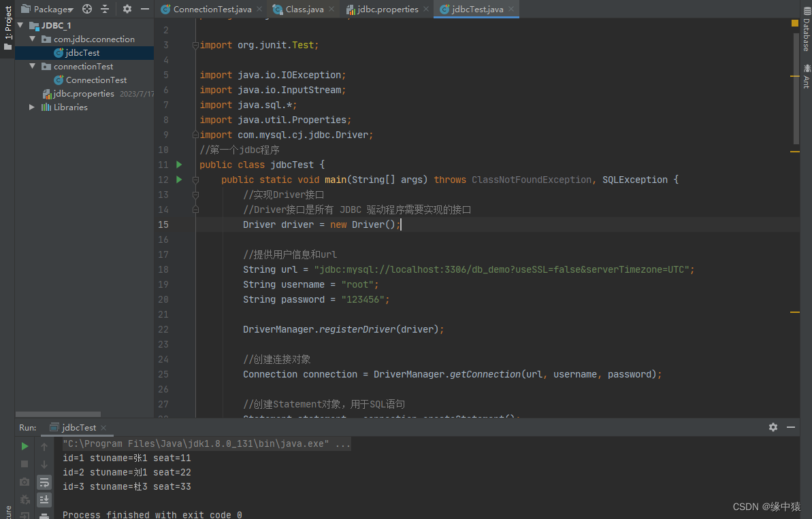This screenshot has width=812, height=519.
Task: Toggle soft-wrap in run console
Action: pyautogui.click(x=44, y=482)
